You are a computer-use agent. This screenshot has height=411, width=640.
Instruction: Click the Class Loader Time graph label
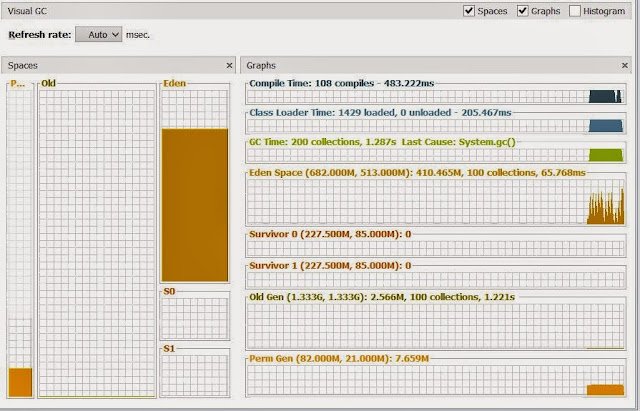click(380, 113)
